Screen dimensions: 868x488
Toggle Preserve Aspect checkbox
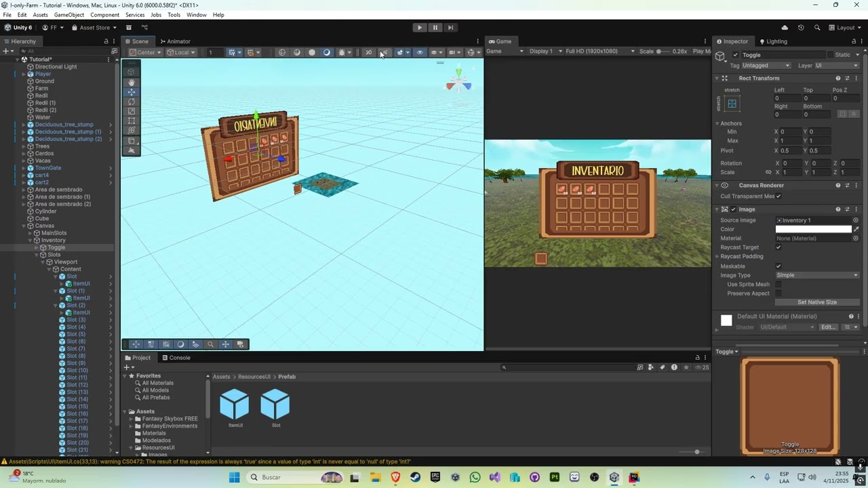pos(778,293)
